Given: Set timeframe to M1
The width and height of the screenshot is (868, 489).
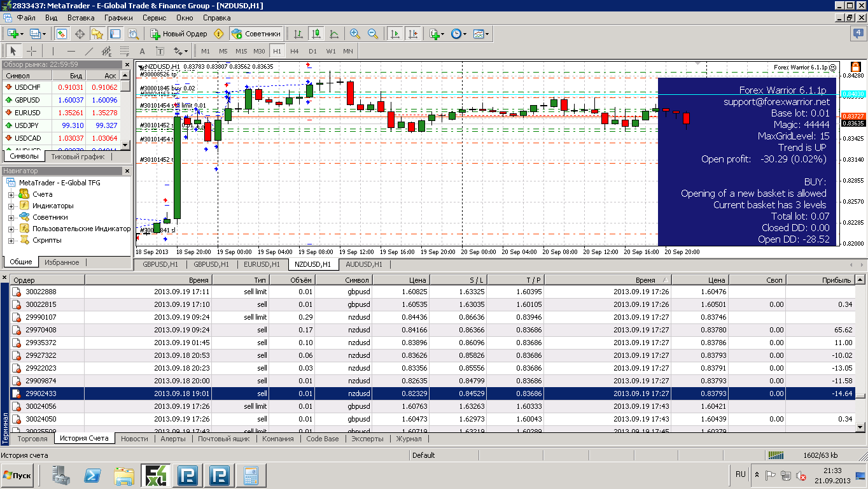Looking at the screenshot, I should pos(205,51).
